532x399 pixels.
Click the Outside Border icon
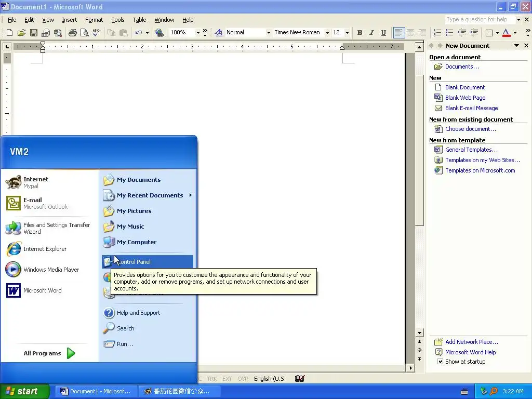click(489, 33)
